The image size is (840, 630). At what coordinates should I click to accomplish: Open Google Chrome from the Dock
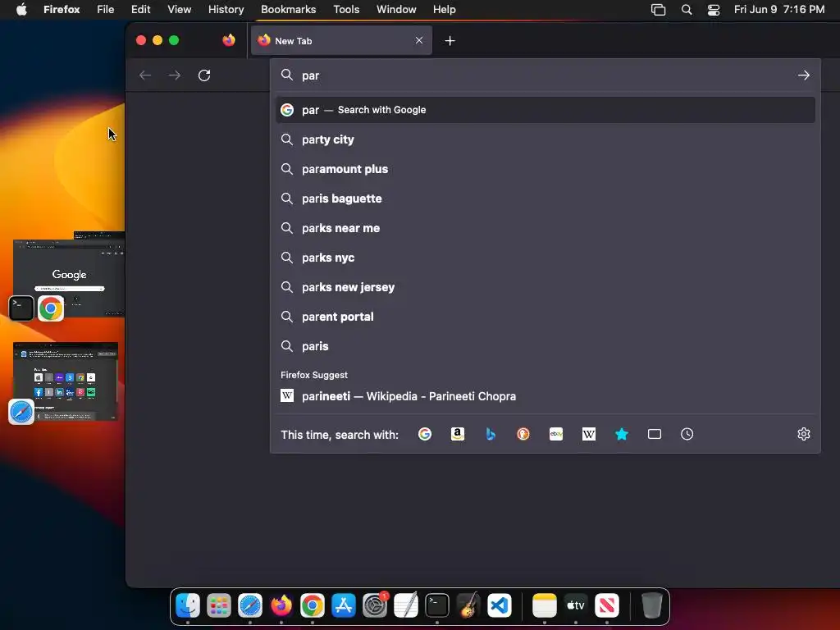313,605
